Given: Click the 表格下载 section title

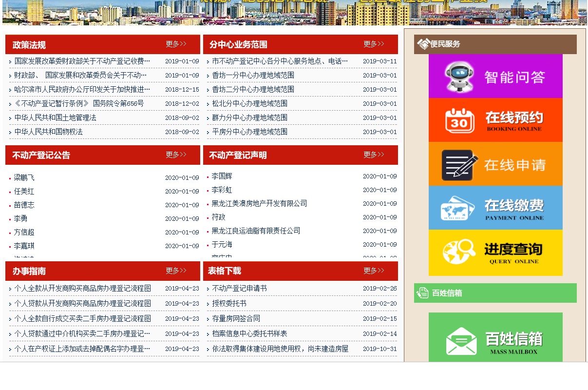Looking at the screenshot, I should (x=225, y=271).
